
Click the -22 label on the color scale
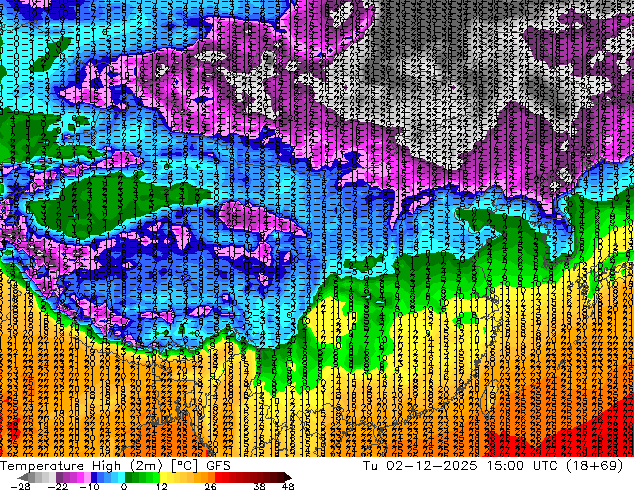click(x=57, y=486)
